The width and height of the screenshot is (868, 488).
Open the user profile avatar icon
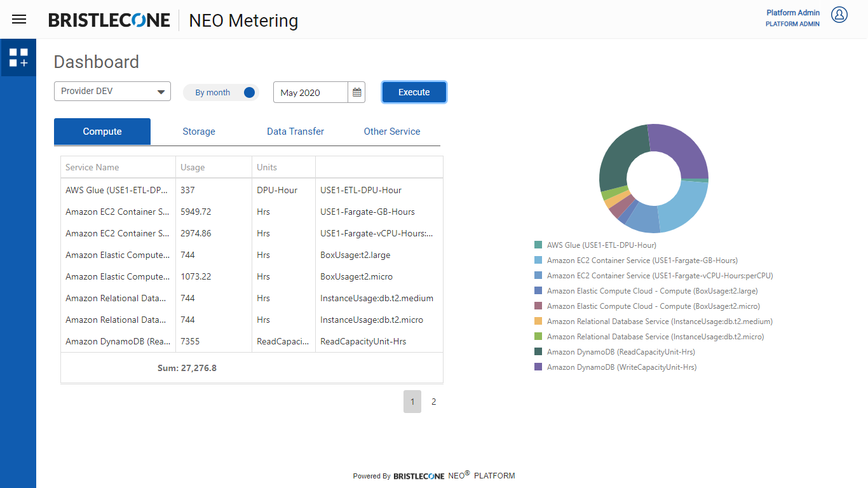pyautogui.click(x=839, y=15)
